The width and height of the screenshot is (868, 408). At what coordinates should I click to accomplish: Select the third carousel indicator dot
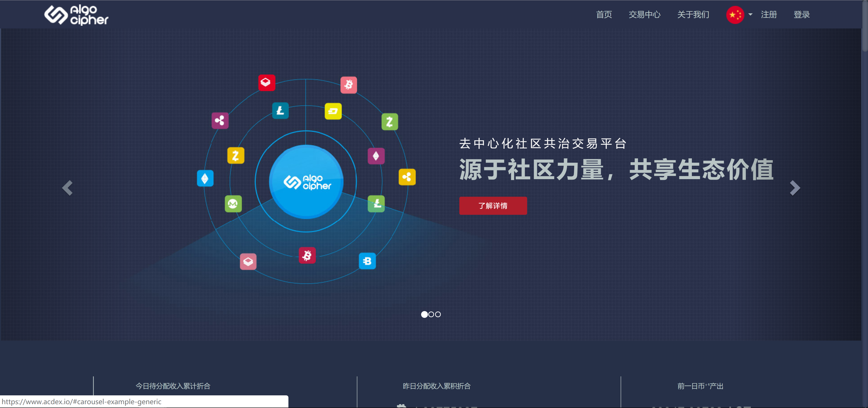438,314
